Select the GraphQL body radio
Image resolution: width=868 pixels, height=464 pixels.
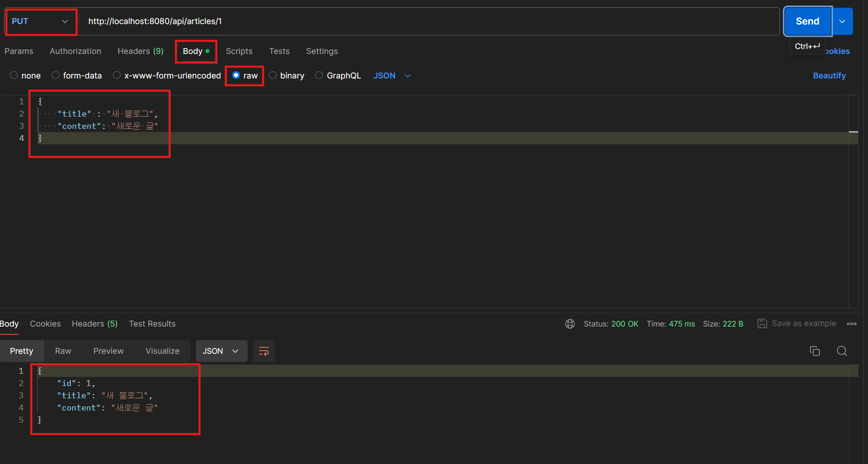coord(319,75)
